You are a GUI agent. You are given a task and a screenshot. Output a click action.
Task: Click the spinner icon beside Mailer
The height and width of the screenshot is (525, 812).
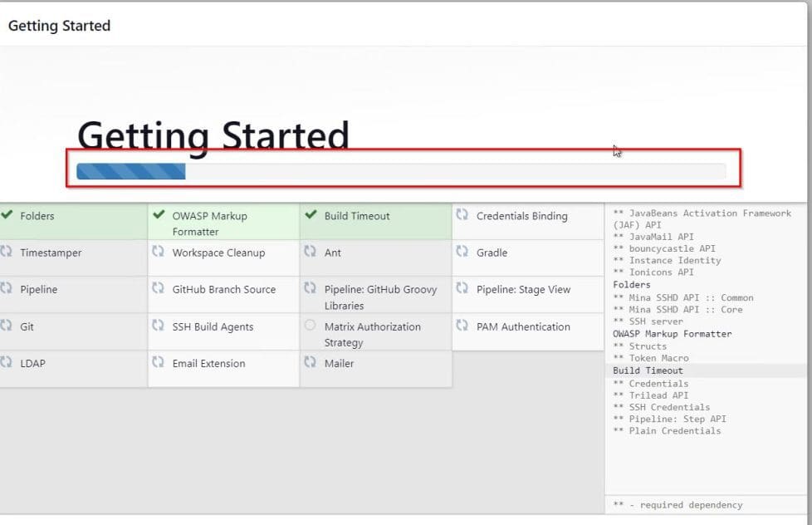[309, 363]
